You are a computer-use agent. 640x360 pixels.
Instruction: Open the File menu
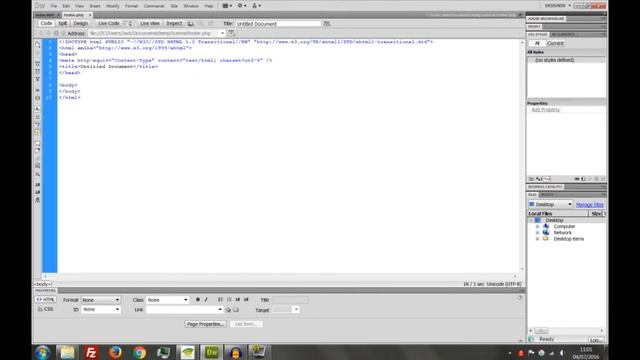pyautogui.click(x=53, y=6)
